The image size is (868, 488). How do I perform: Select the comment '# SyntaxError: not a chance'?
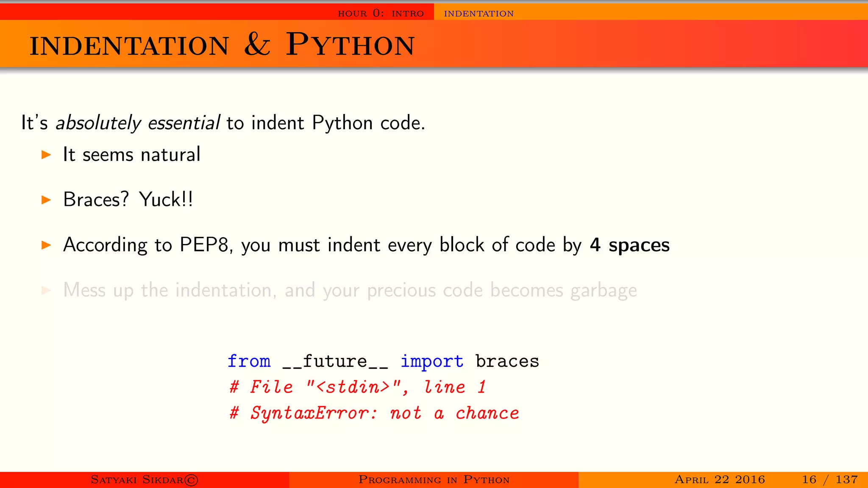point(374,413)
